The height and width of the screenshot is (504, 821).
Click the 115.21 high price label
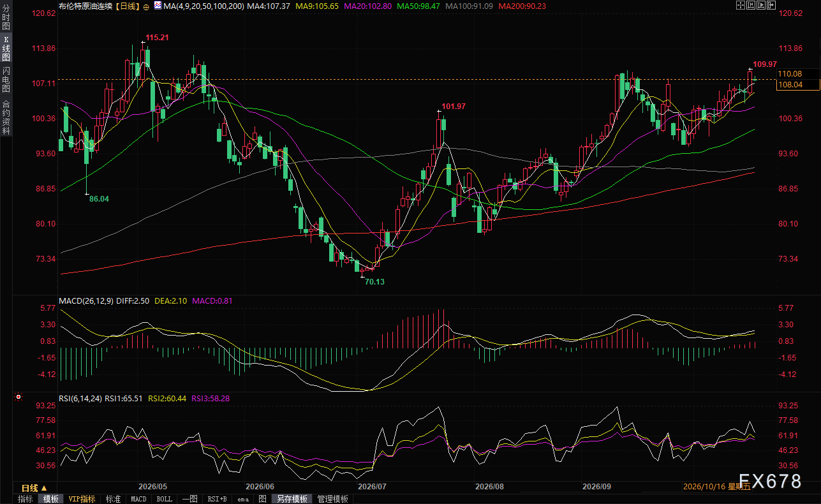coord(157,38)
